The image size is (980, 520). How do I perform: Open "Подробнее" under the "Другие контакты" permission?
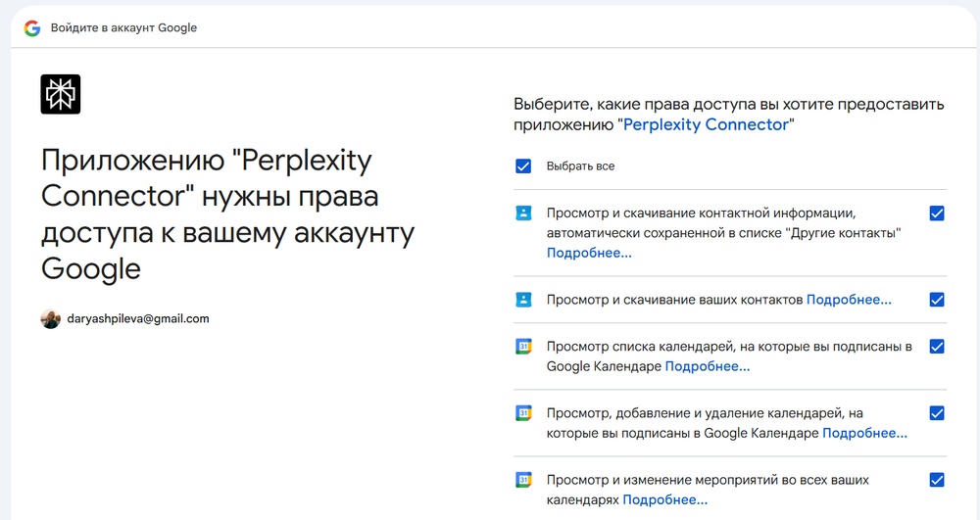[x=589, y=253]
